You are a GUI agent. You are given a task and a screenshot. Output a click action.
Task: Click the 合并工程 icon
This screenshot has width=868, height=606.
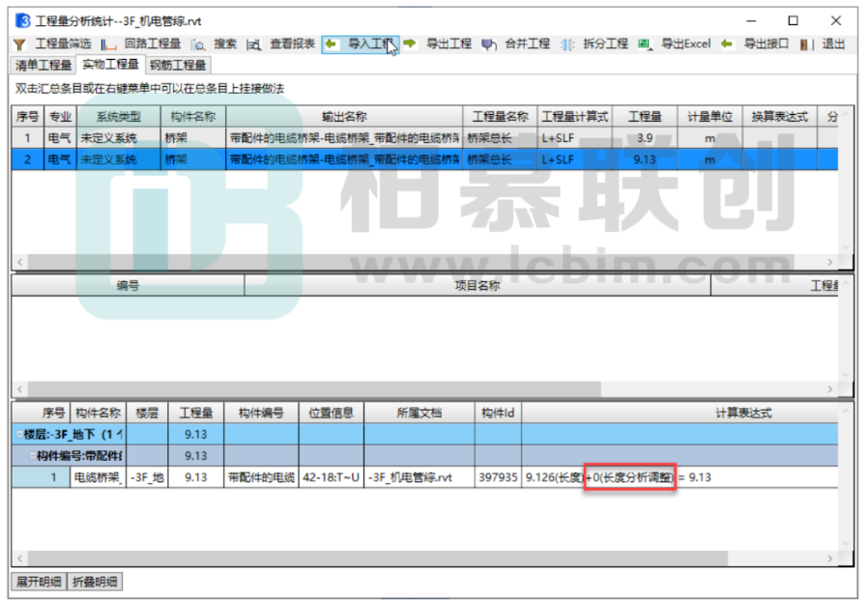point(488,44)
